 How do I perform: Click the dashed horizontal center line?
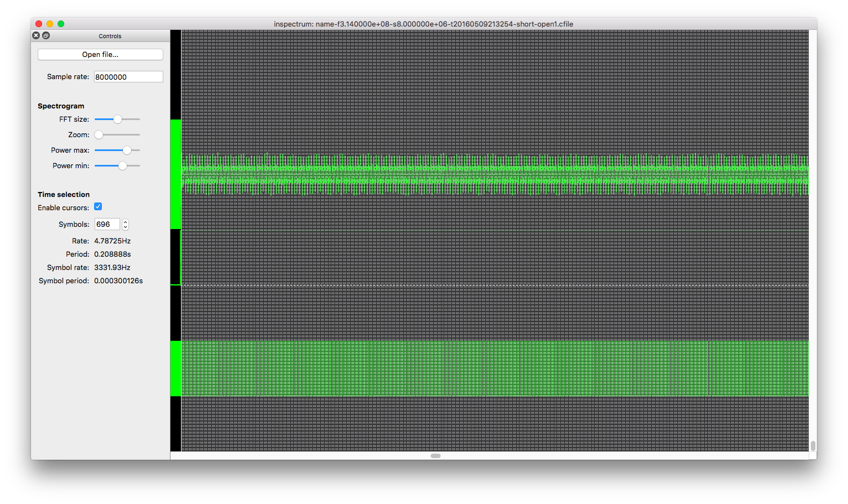tap(495, 285)
